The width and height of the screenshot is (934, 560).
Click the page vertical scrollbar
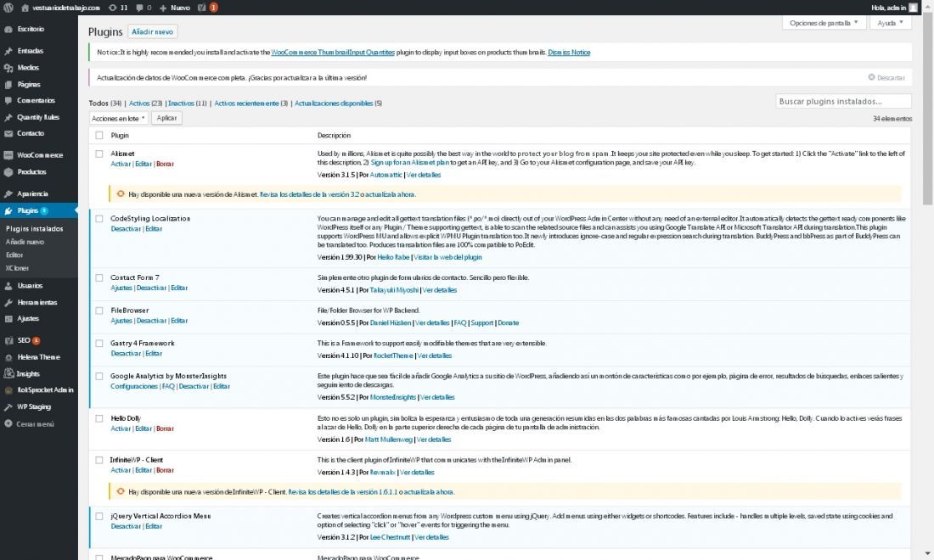pyautogui.click(x=927, y=110)
